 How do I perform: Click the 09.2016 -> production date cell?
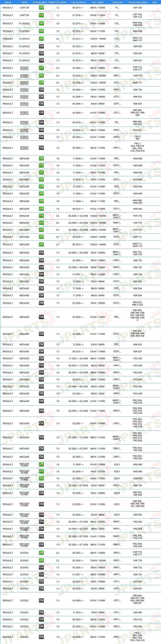coord(78,122)
